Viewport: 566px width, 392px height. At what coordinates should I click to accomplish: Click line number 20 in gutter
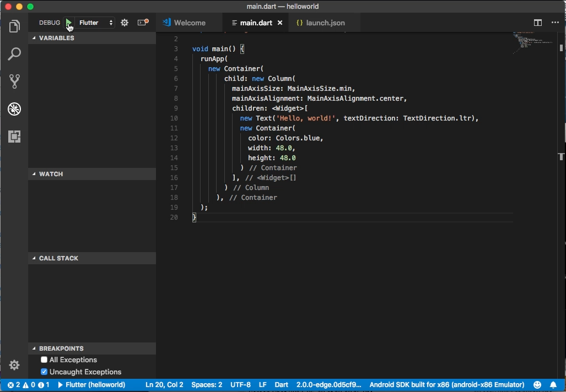[x=174, y=217]
